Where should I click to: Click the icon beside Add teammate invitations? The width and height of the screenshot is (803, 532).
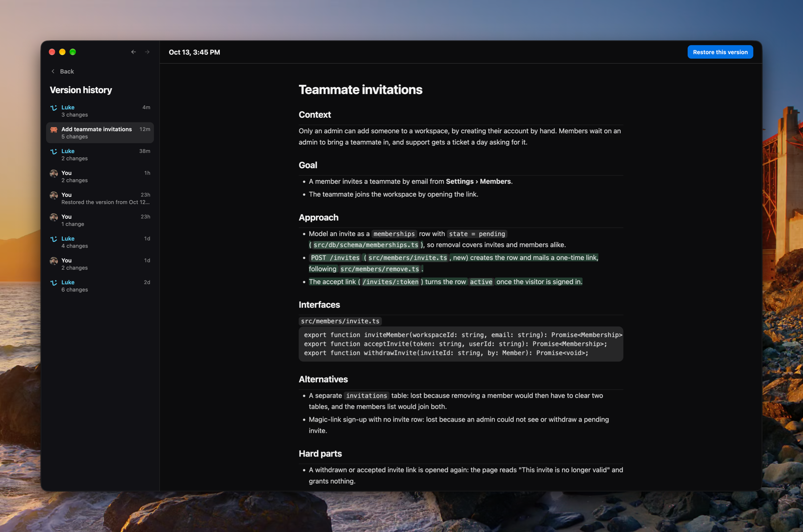click(54, 130)
